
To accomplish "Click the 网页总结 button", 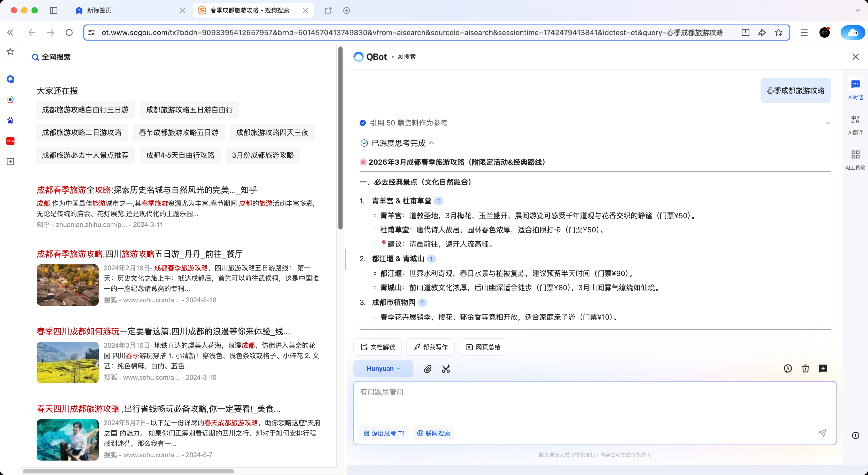I will point(483,347).
